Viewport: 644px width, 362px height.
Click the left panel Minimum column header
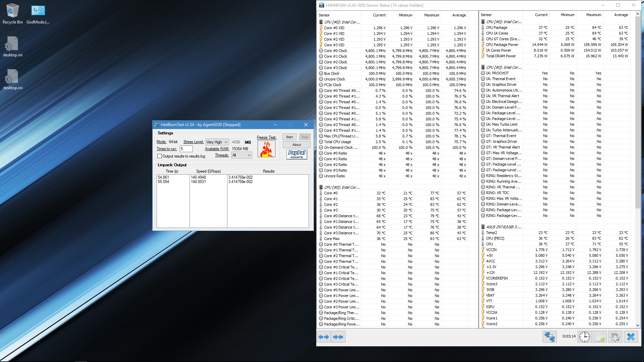(401, 15)
